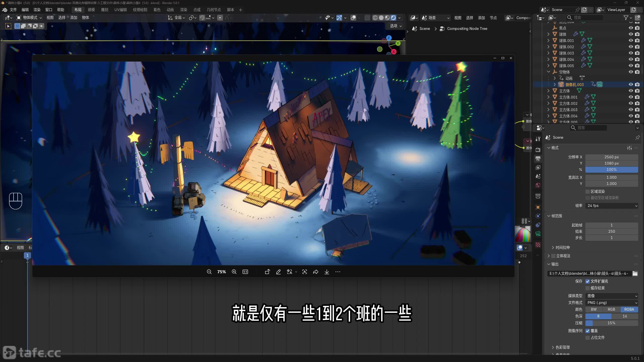Click the 压缩 15% compression slider
This screenshot has height=362, width=644.
tap(612, 323)
